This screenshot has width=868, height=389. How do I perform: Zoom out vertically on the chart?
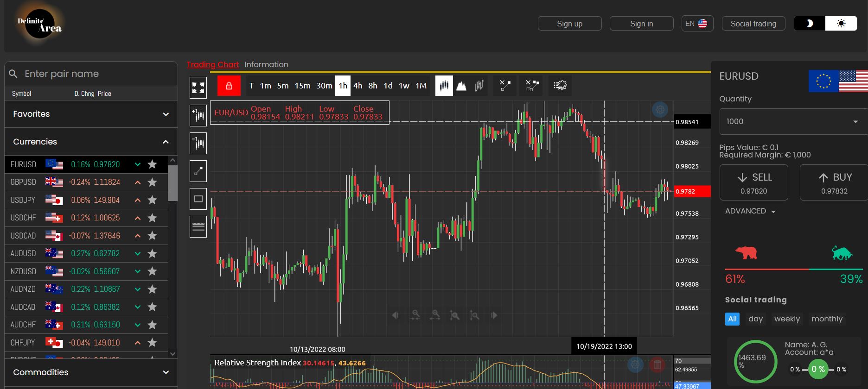coord(474,315)
